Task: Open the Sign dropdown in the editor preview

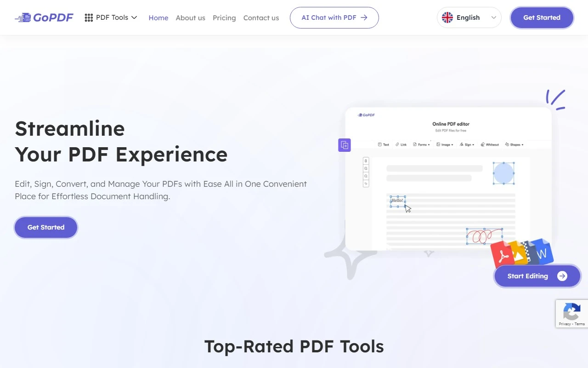Action: [x=467, y=144]
